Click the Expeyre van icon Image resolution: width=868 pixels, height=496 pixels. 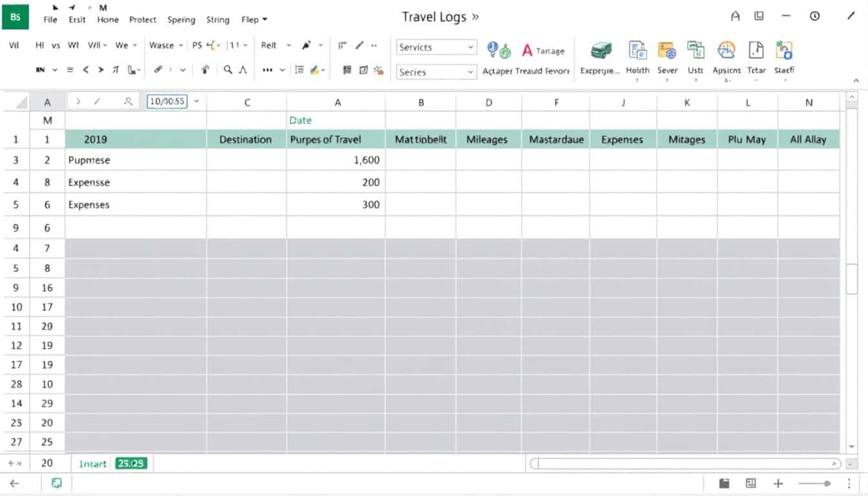(x=601, y=51)
